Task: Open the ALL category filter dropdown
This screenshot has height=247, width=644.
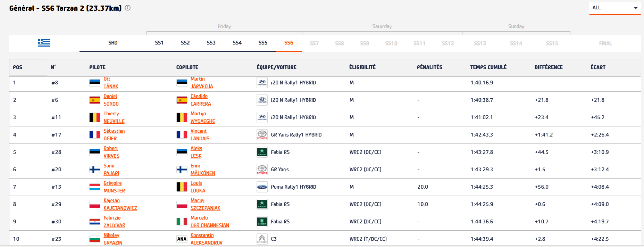Action: point(614,8)
